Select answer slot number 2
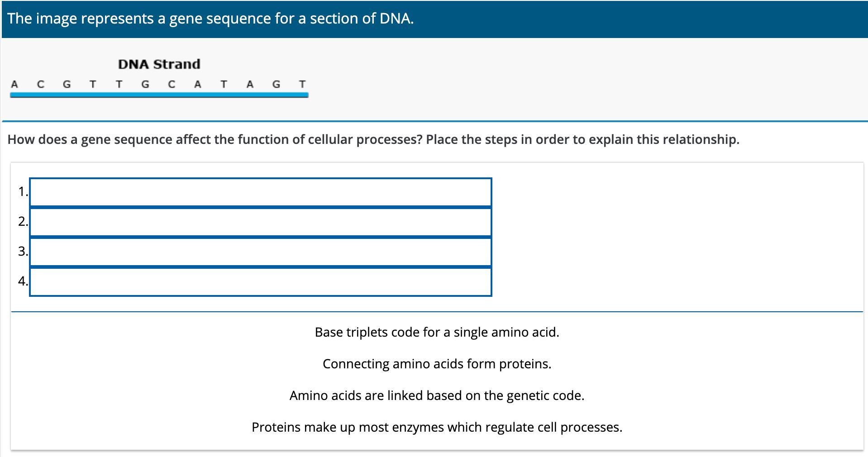 click(261, 222)
